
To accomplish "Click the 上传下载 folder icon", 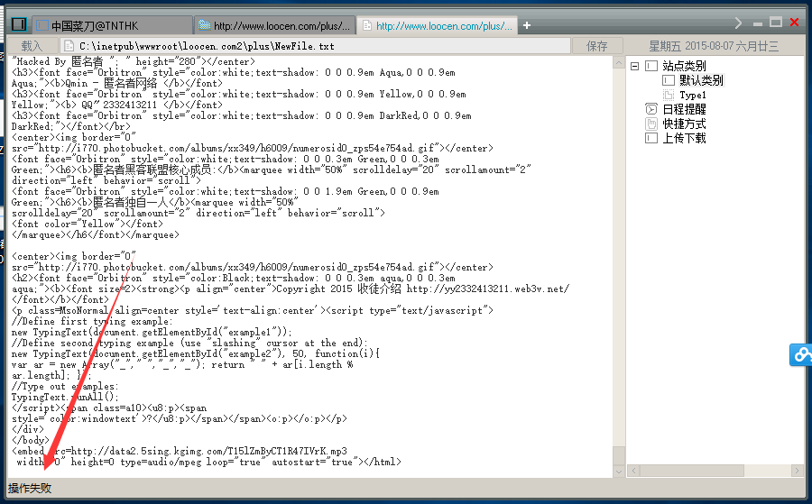I will [x=651, y=138].
